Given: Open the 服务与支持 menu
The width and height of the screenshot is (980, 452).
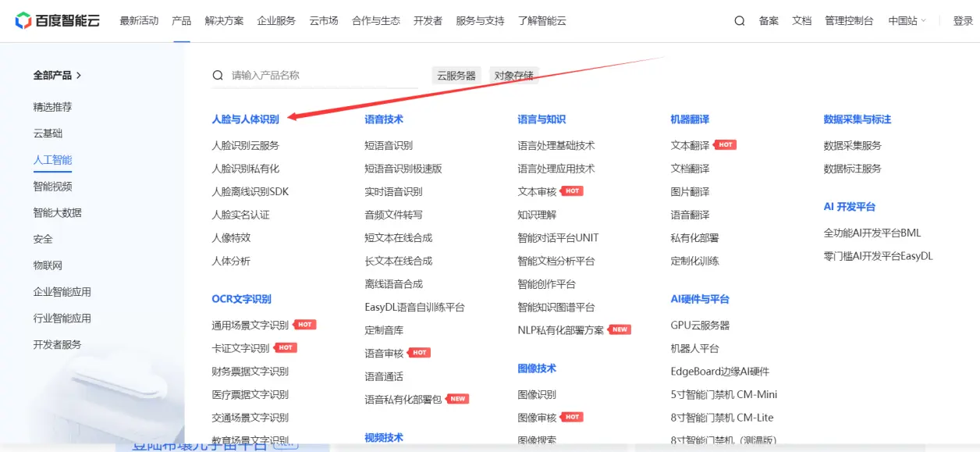Looking at the screenshot, I should [x=480, y=21].
